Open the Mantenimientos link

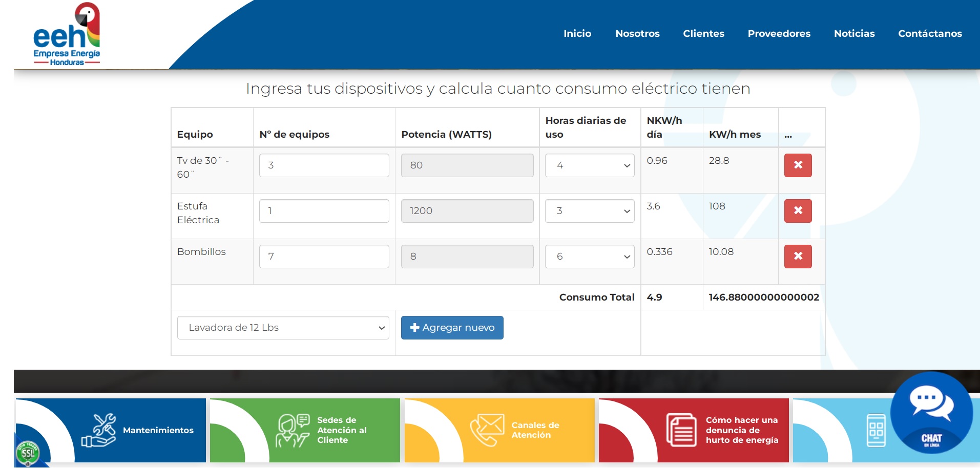coord(158,431)
